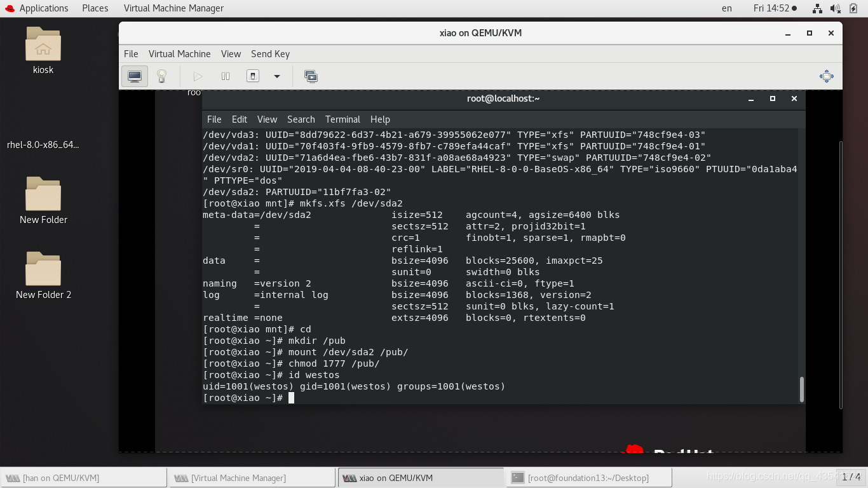Open terminal Help menu
Image resolution: width=868 pixels, height=488 pixels.
380,119
